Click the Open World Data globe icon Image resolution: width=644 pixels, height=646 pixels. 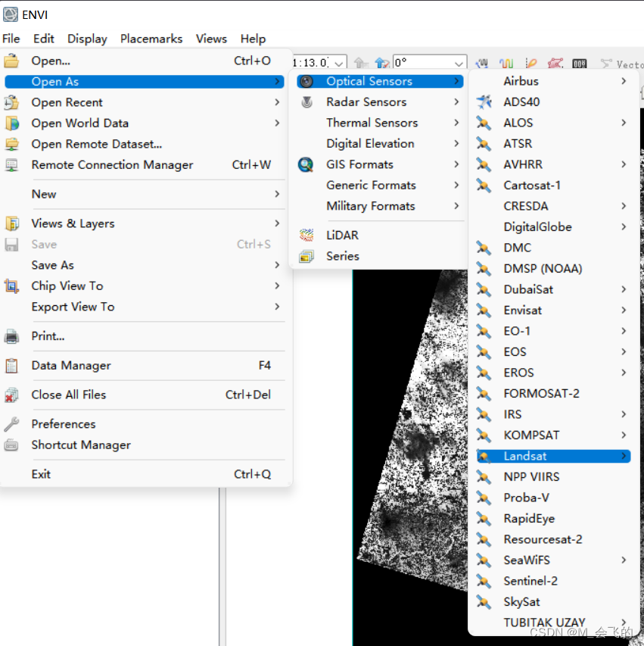11,123
